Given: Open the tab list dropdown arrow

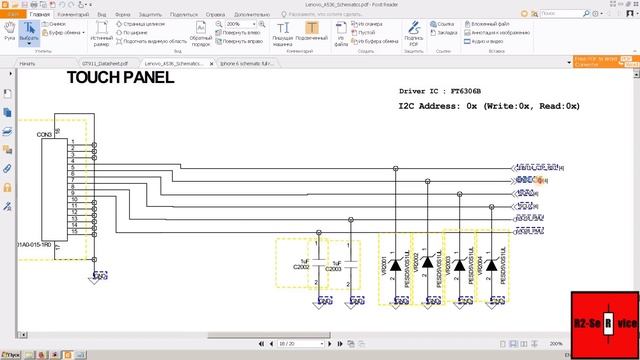Looking at the screenshot, I should click(569, 62).
